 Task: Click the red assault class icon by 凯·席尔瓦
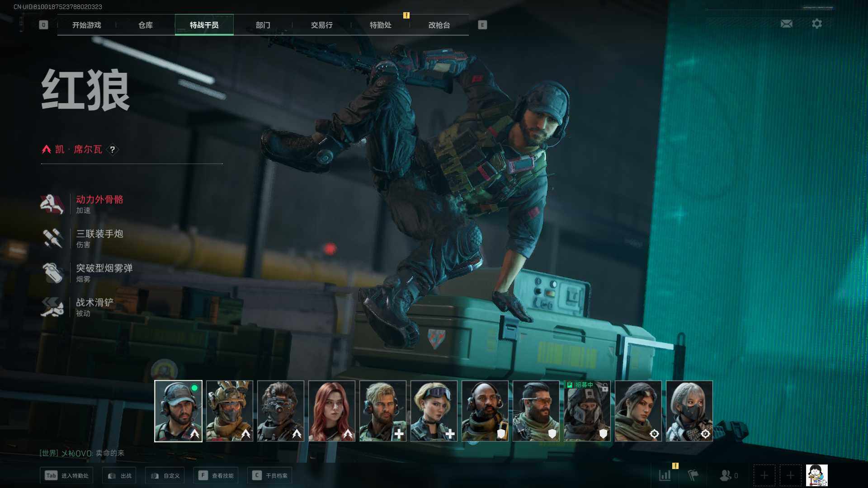[46, 150]
